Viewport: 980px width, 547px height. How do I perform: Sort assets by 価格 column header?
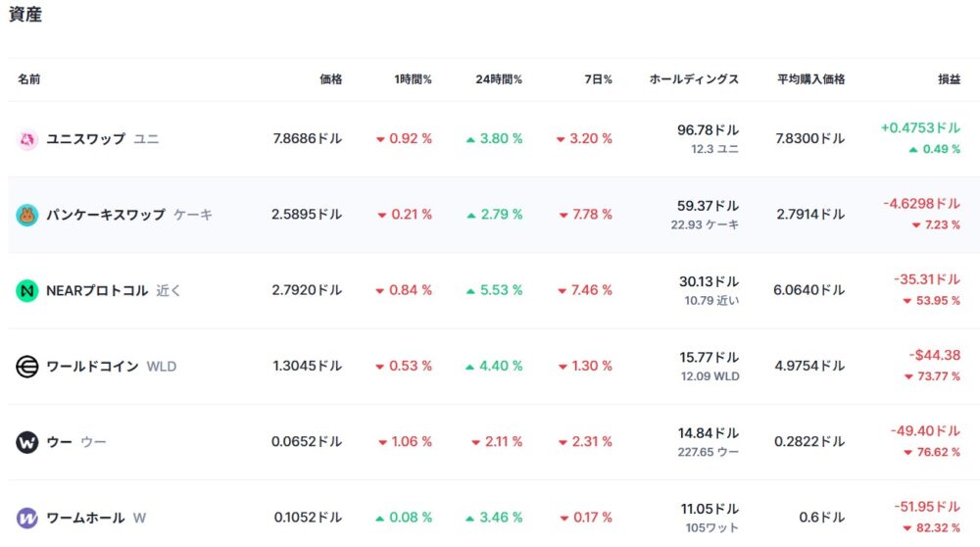click(331, 79)
